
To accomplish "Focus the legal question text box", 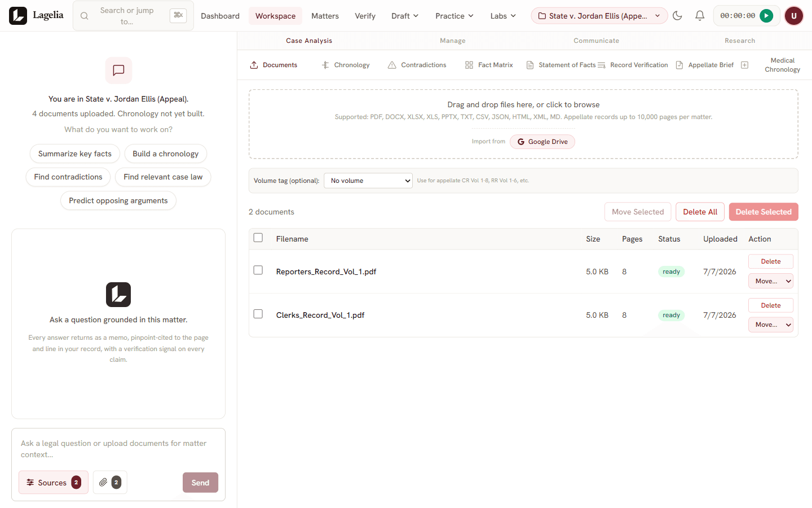I will point(118,449).
